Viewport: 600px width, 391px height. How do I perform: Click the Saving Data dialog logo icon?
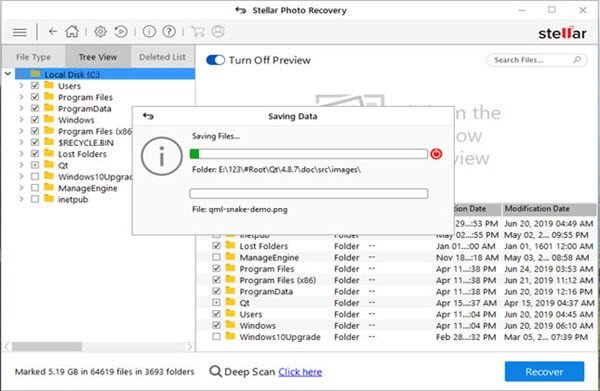point(148,116)
